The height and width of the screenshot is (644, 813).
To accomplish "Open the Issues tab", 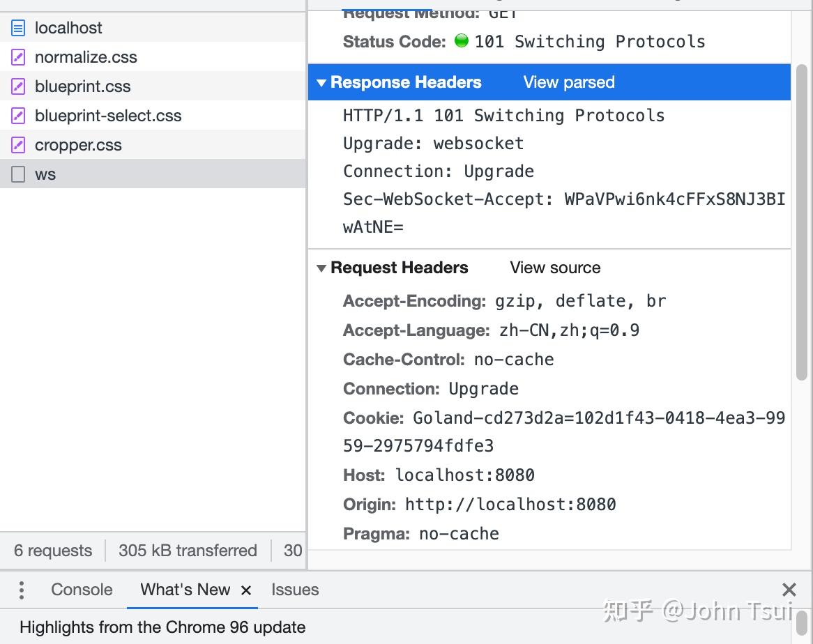I will click(x=295, y=590).
